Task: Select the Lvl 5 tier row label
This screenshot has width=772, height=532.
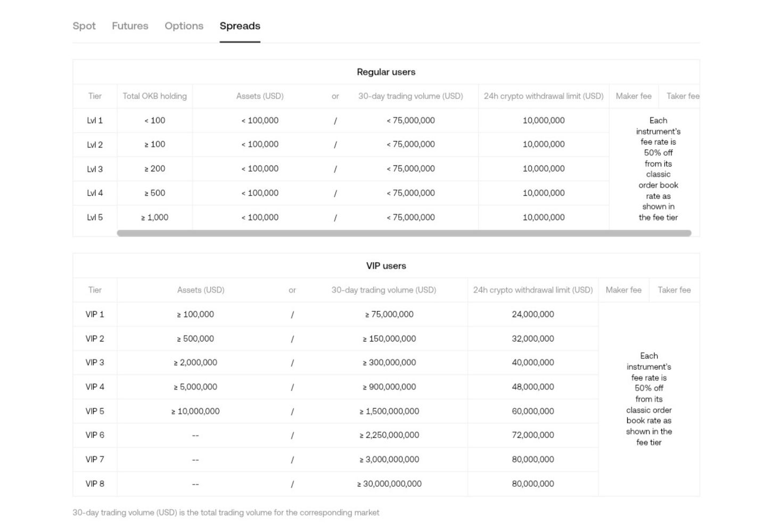Action: (95, 218)
